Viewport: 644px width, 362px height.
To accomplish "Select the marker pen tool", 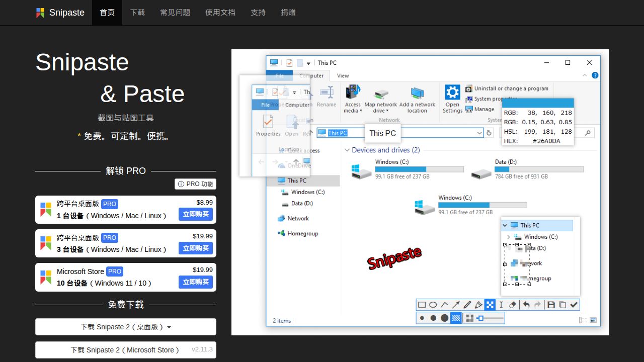I will [x=478, y=305].
